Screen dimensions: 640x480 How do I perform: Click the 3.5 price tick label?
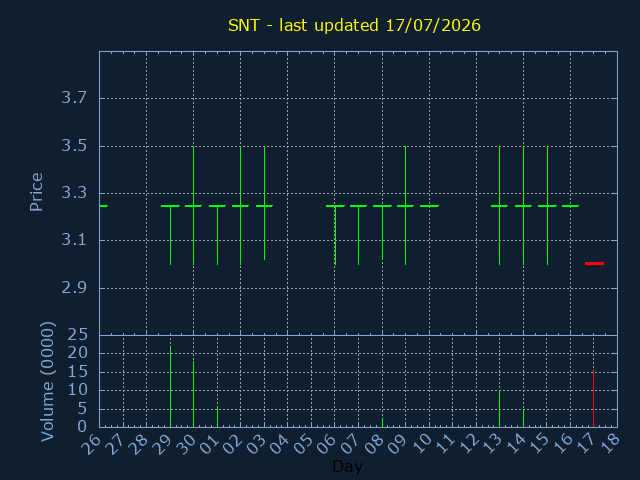point(74,146)
